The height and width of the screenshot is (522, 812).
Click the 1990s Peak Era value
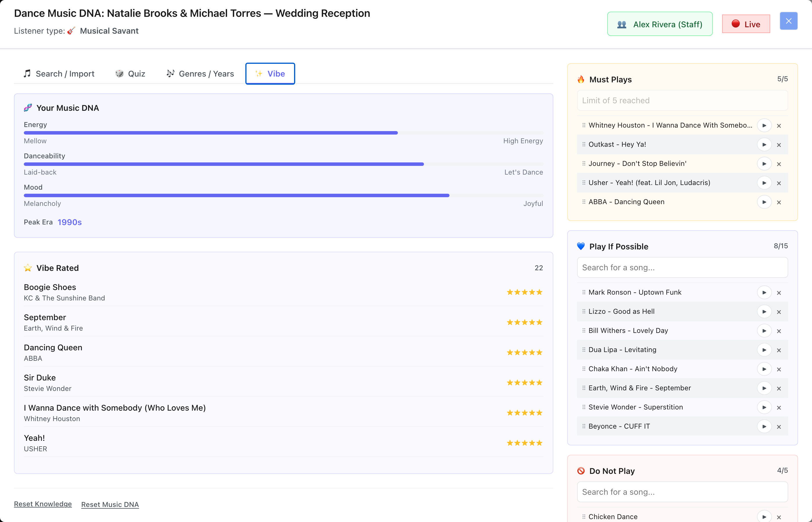[70, 222]
